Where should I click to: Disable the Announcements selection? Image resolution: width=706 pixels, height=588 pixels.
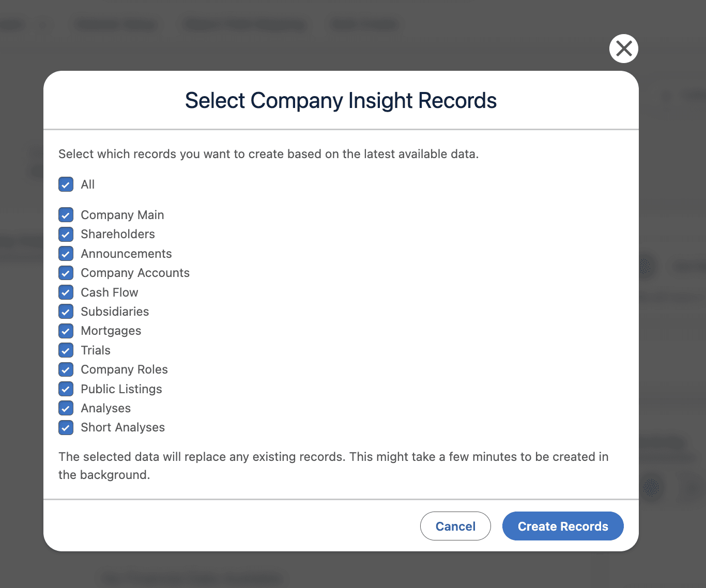pyautogui.click(x=66, y=254)
